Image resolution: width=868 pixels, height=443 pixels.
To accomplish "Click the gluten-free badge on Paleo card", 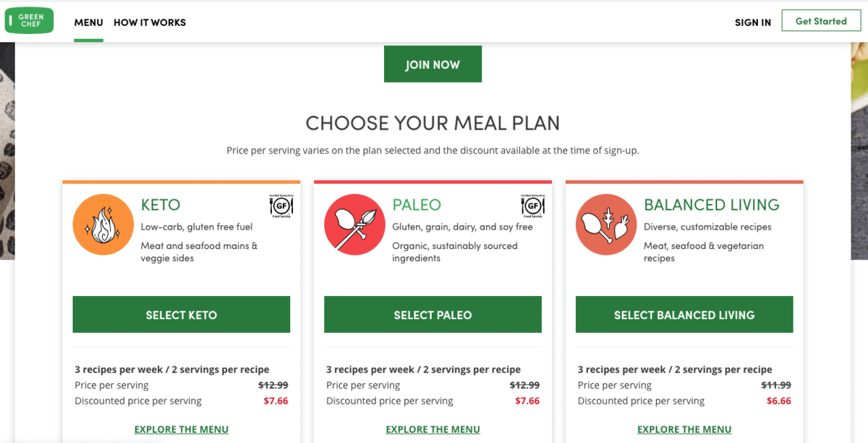I will (532, 206).
